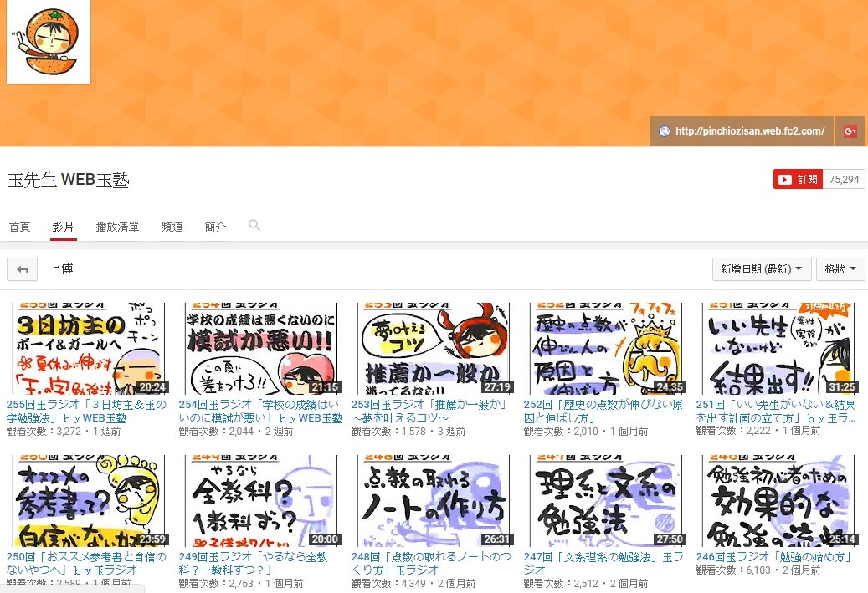The height and width of the screenshot is (593, 868).
Task: Click the channel title 玉先生 WEB玉塾
Action: (68, 180)
